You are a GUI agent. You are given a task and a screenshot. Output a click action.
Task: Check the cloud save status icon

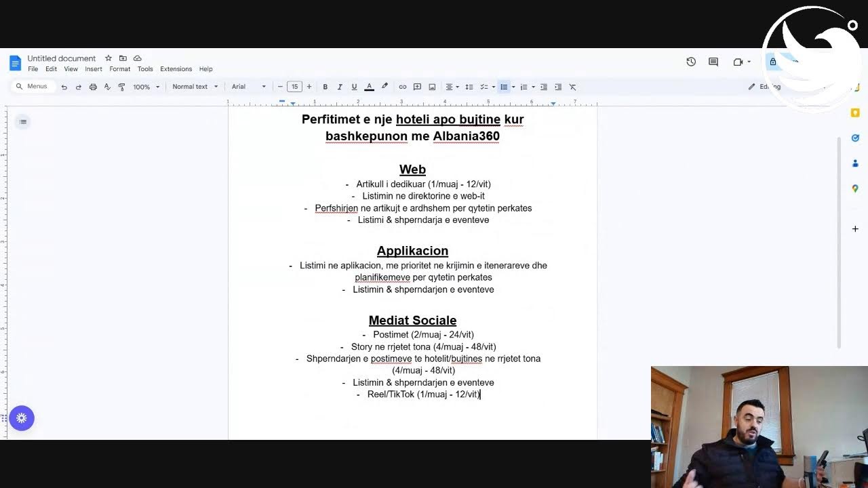click(x=138, y=58)
